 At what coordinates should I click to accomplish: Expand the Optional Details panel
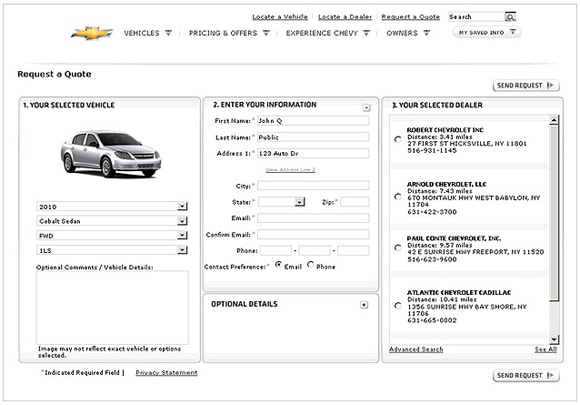[364, 305]
